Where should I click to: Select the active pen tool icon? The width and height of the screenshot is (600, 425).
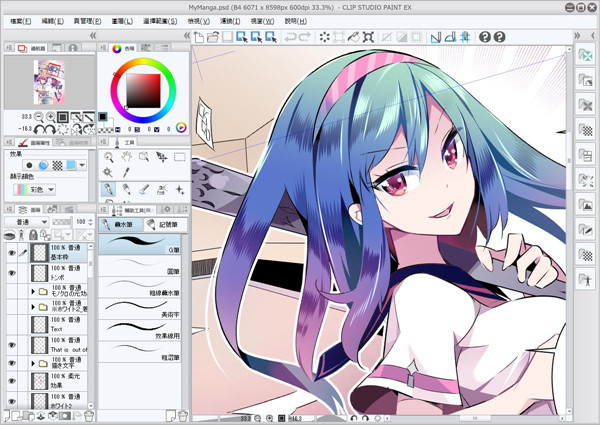click(108, 188)
